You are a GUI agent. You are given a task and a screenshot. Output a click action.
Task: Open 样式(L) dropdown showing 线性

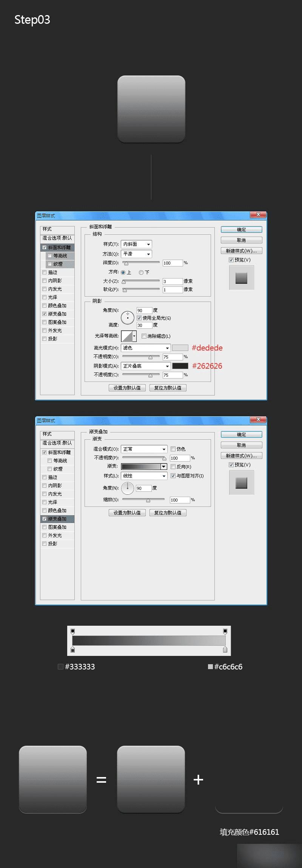(x=144, y=476)
